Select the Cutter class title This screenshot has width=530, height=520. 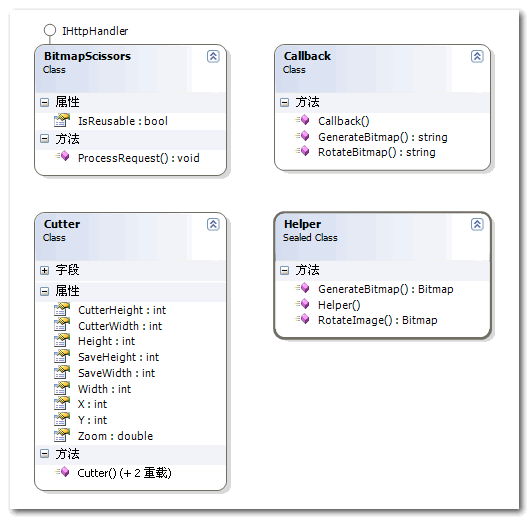click(x=62, y=224)
